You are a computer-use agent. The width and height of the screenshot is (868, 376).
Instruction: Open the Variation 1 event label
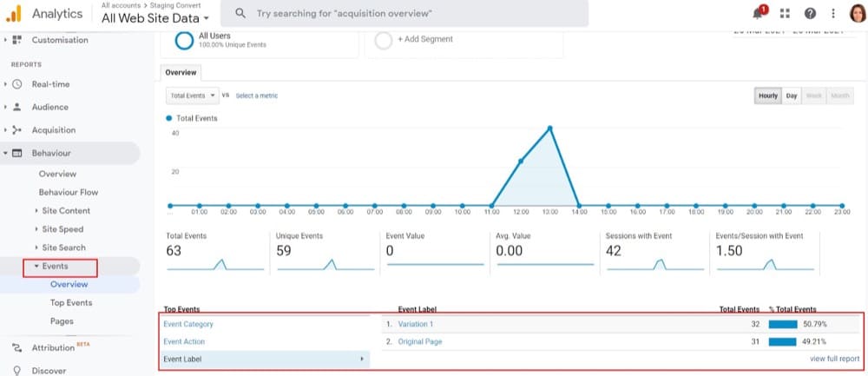(x=415, y=324)
